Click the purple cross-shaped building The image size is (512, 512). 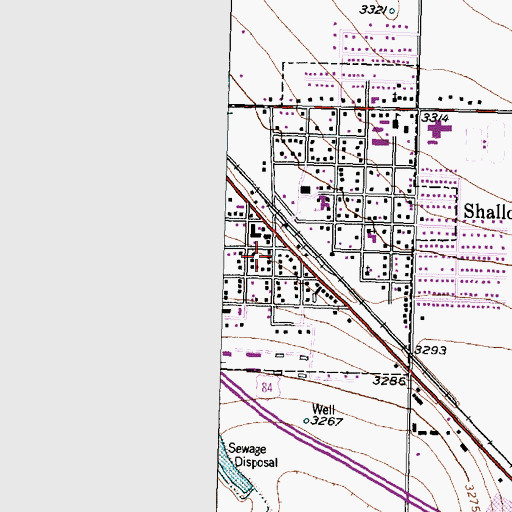[440, 129]
